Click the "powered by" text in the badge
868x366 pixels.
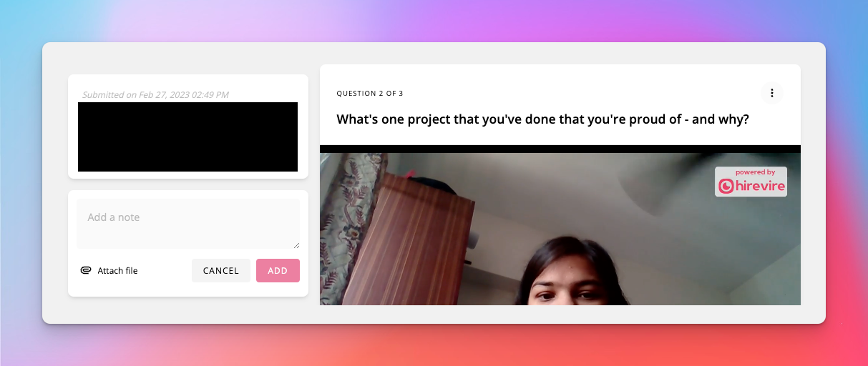point(755,172)
